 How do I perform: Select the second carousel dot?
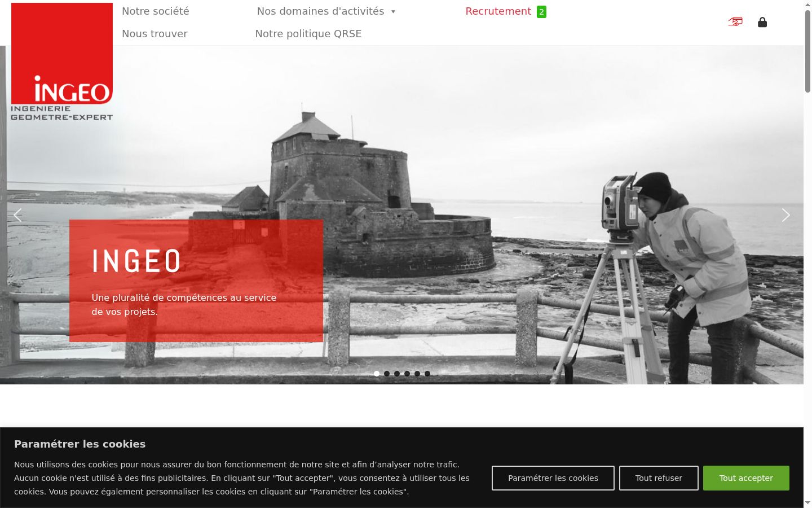(387, 374)
